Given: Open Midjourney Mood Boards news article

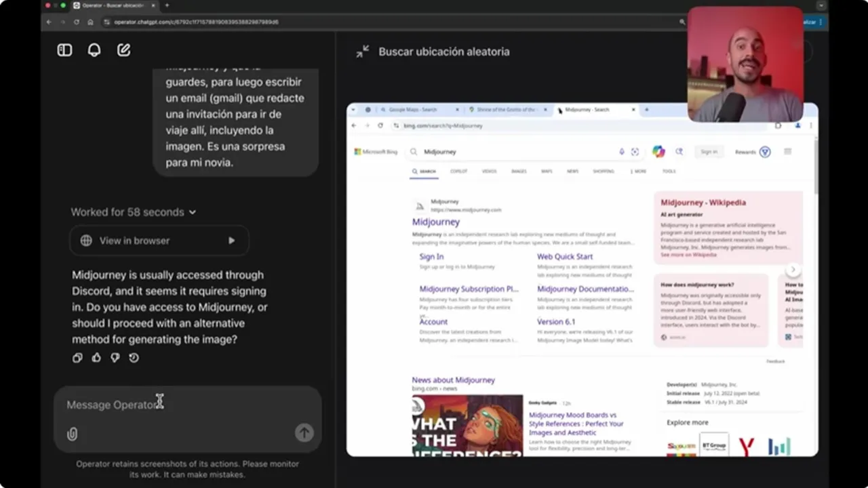Looking at the screenshot, I should 576,424.
